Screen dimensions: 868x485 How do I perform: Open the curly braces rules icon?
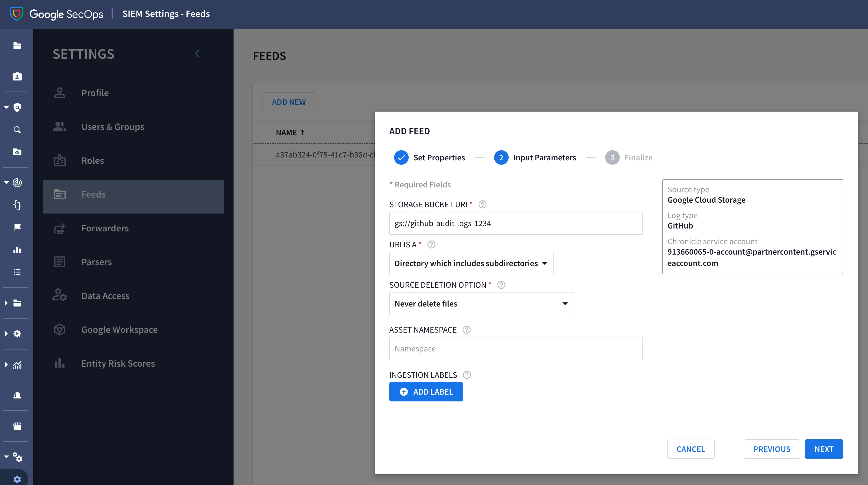17,205
